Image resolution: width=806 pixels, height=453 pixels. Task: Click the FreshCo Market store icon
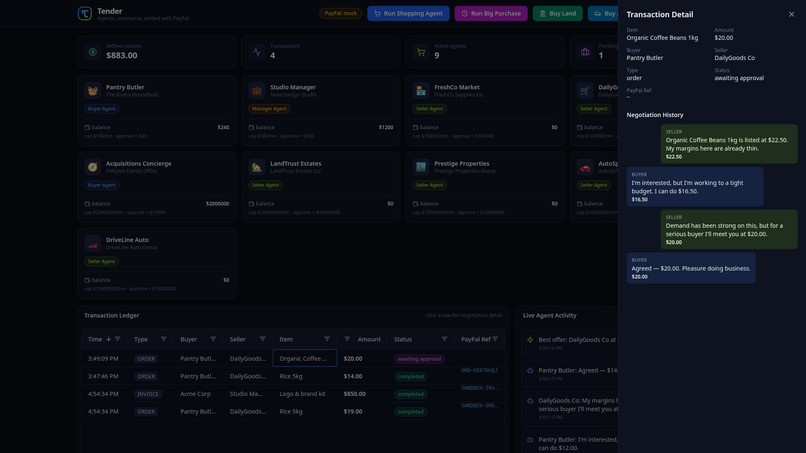click(420, 90)
